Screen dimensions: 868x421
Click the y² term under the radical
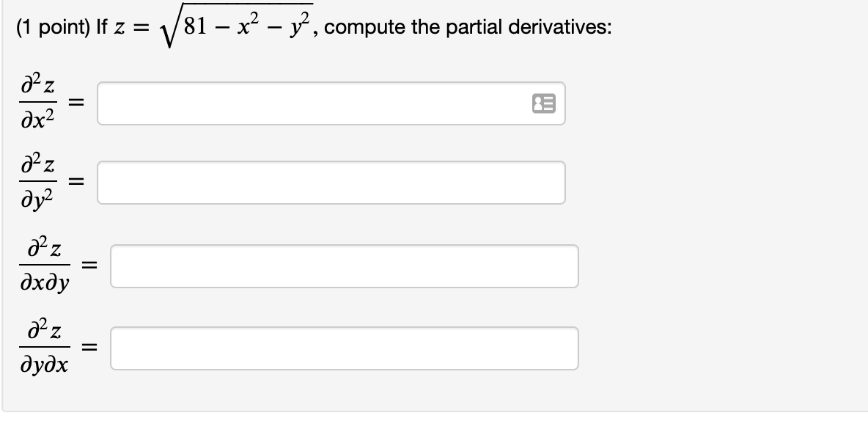(301, 27)
